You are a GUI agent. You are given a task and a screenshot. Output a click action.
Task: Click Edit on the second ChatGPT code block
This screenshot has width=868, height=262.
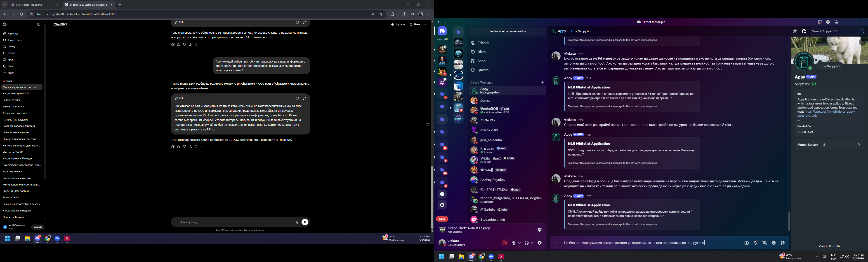point(179,98)
